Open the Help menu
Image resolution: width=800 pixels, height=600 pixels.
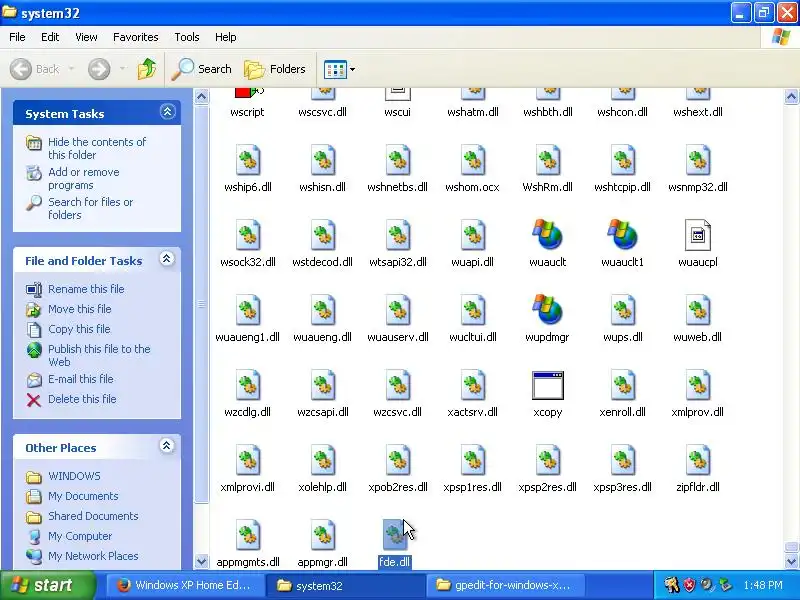(226, 37)
